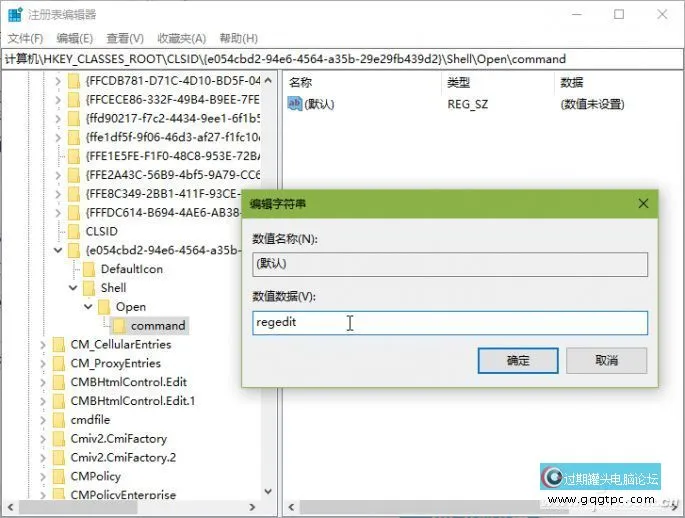
Task: Click tree pane horizontal scrollbar thumb
Action: pos(78,507)
